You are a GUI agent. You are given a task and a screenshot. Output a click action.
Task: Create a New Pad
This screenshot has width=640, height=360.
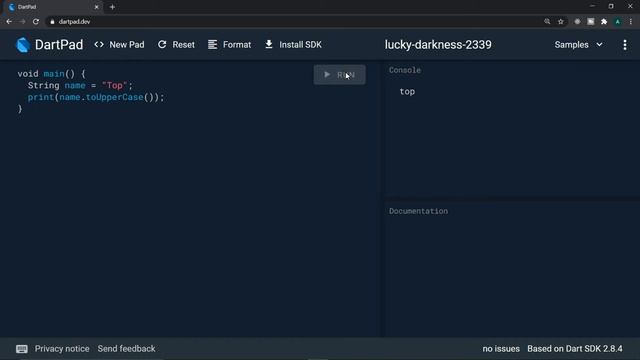(x=119, y=45)
